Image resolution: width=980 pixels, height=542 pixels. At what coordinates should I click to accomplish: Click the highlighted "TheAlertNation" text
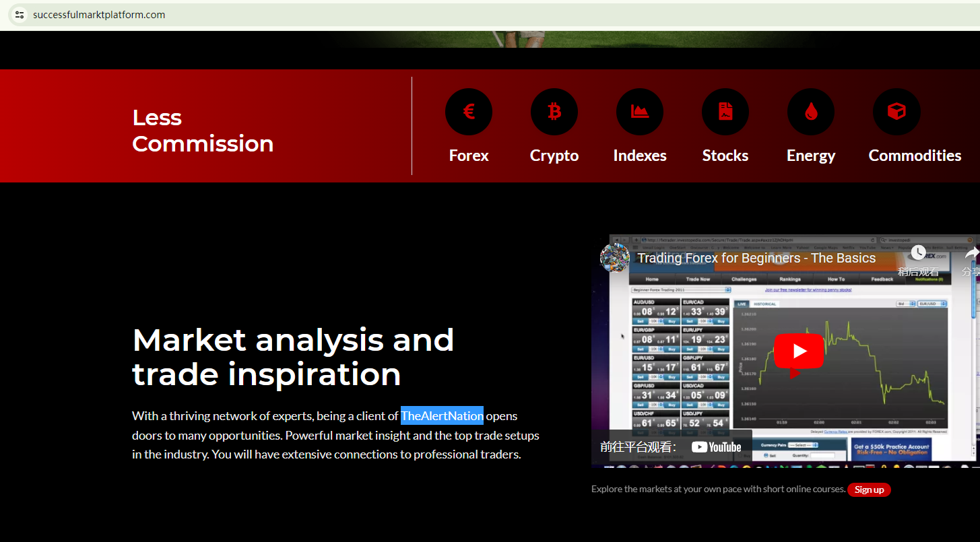[x=442, y=416]
